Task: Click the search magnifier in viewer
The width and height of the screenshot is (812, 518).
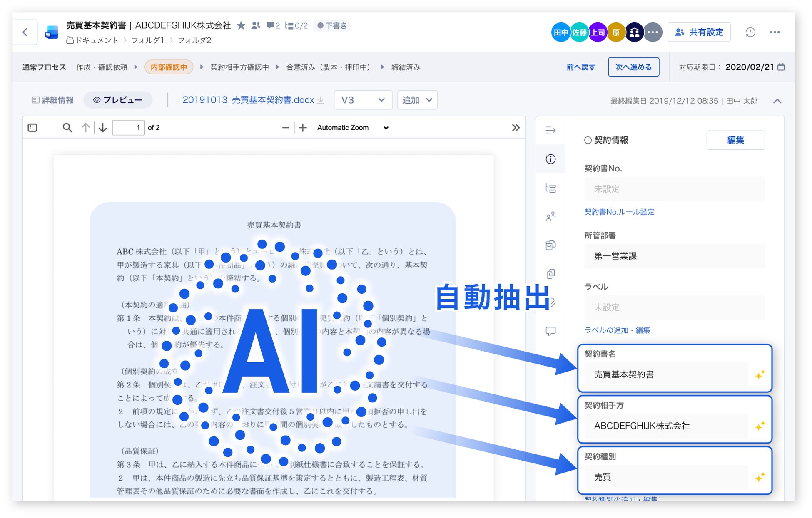Action: 67,128
